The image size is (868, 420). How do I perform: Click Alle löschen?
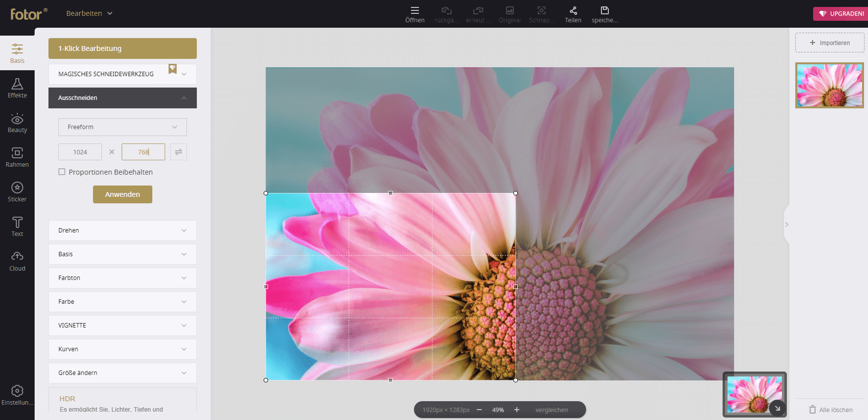pyautogui.click(x=831, y=410)
